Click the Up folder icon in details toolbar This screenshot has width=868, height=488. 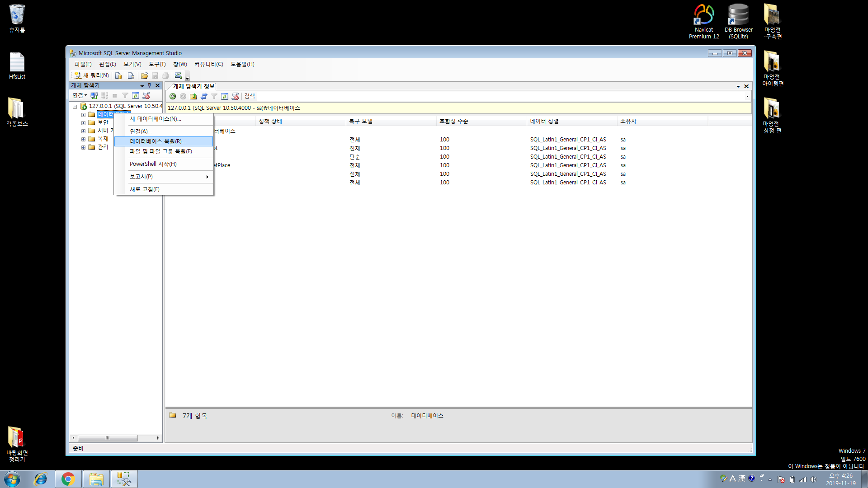[x=193, y=96]
